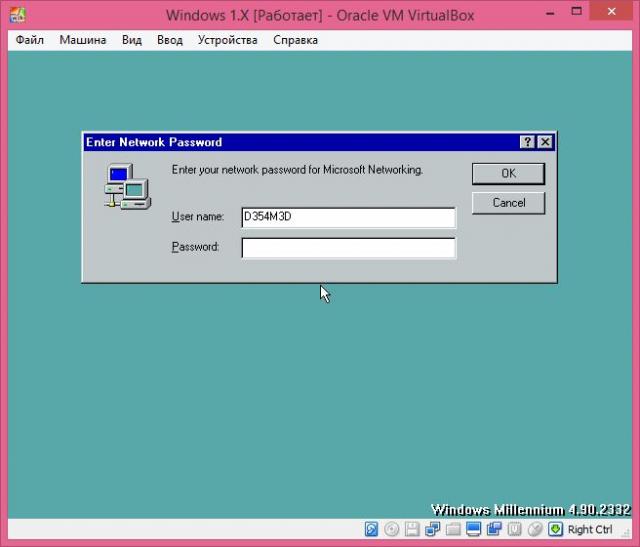Open the Вид menu
Viewport: 640px width, 547px height.
pyautogui.click(x=132, y=40)
